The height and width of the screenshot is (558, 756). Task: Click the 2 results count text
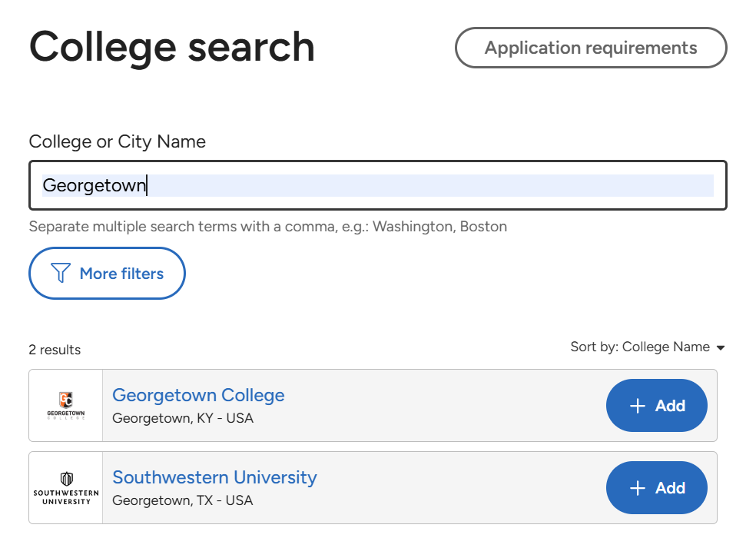click(x=55, y=350)
